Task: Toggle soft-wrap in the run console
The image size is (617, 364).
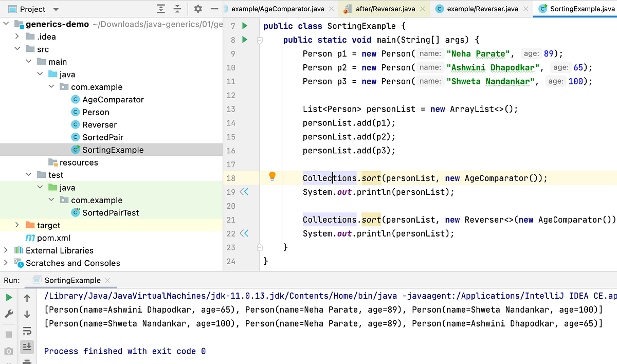Action: coord(27,332)
